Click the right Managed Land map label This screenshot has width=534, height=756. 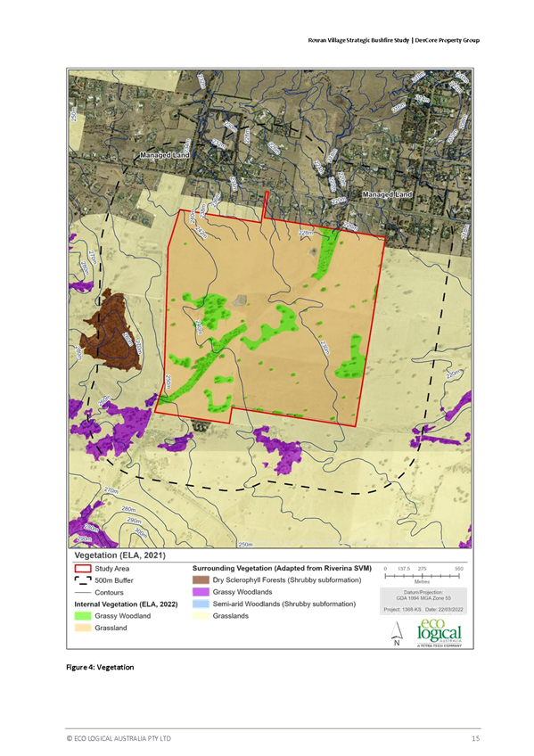387,194
